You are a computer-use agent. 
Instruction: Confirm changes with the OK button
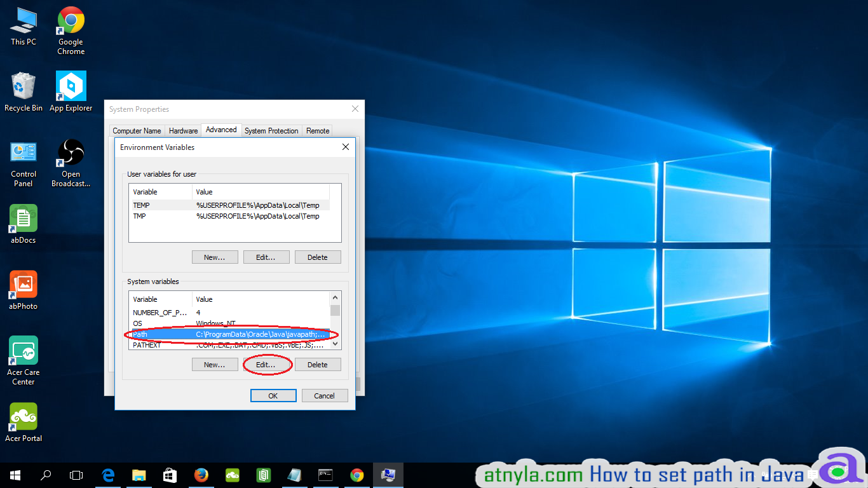coord(273,395)
